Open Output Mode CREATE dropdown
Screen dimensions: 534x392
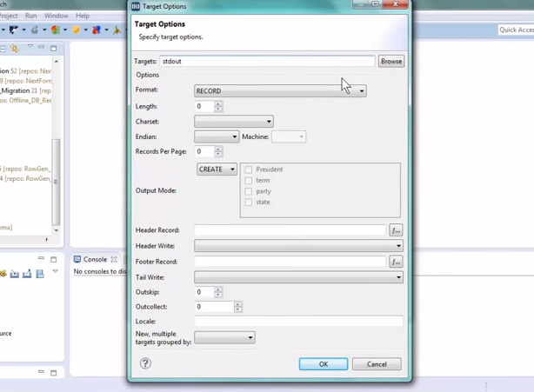[217, 169]
